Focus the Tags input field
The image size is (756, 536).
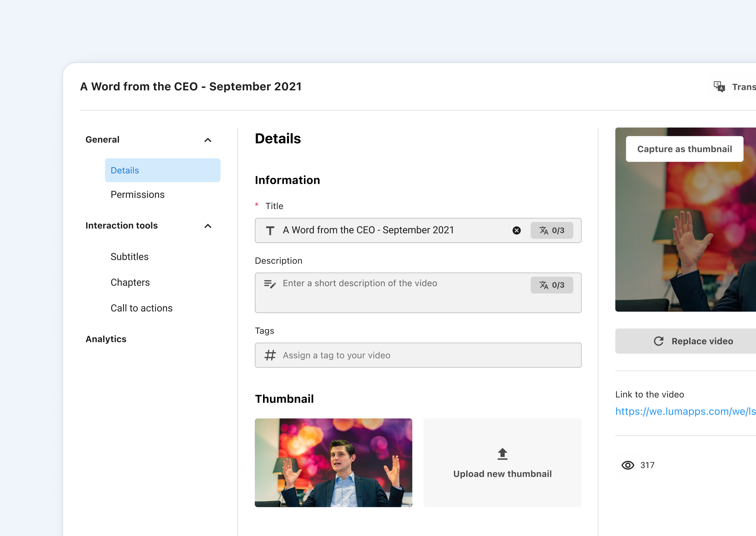[418, 355]
